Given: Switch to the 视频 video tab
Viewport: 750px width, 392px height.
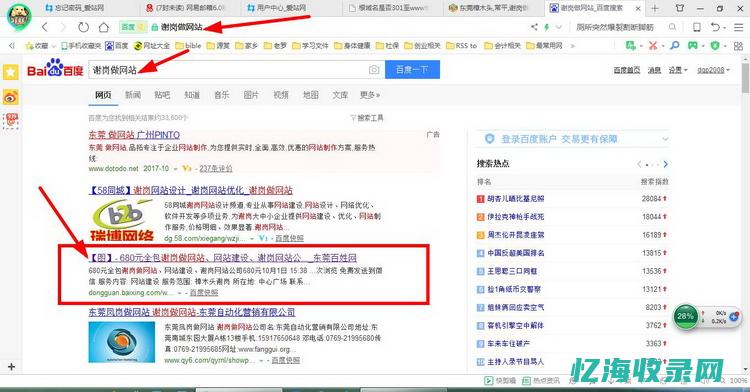Looking at the screenshot, I should tap(281, 95).
